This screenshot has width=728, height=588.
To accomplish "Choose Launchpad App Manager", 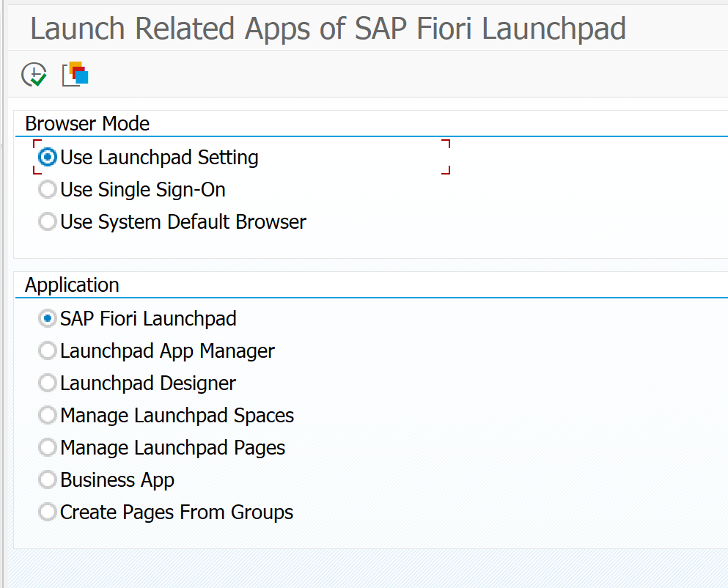I will point(46,350).
